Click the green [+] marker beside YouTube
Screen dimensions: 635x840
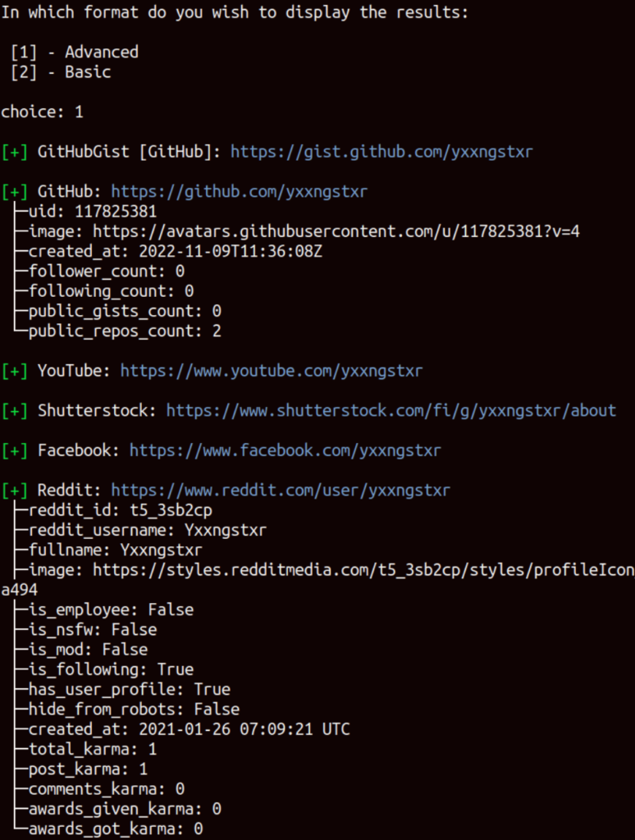(x=15, y=371)
